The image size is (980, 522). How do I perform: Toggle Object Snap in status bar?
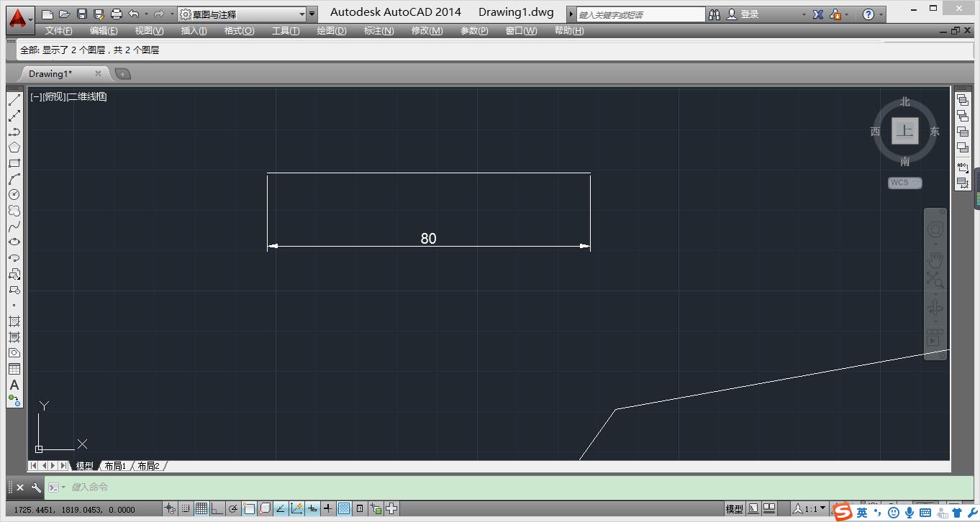click(249, 508)
